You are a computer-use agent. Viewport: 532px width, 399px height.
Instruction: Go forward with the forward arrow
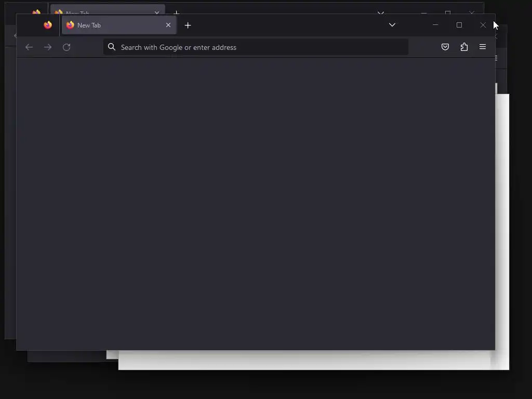point(48,47)
